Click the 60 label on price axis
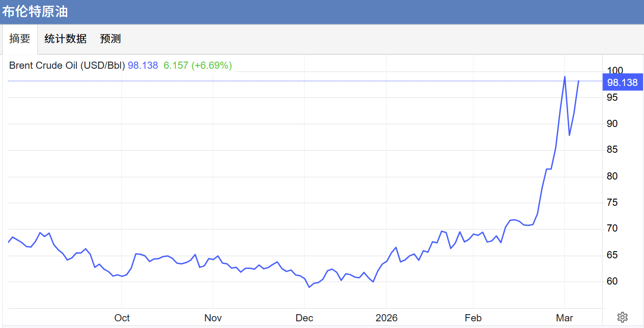Screen dimensions: 644x328 [x=612, y=281]
